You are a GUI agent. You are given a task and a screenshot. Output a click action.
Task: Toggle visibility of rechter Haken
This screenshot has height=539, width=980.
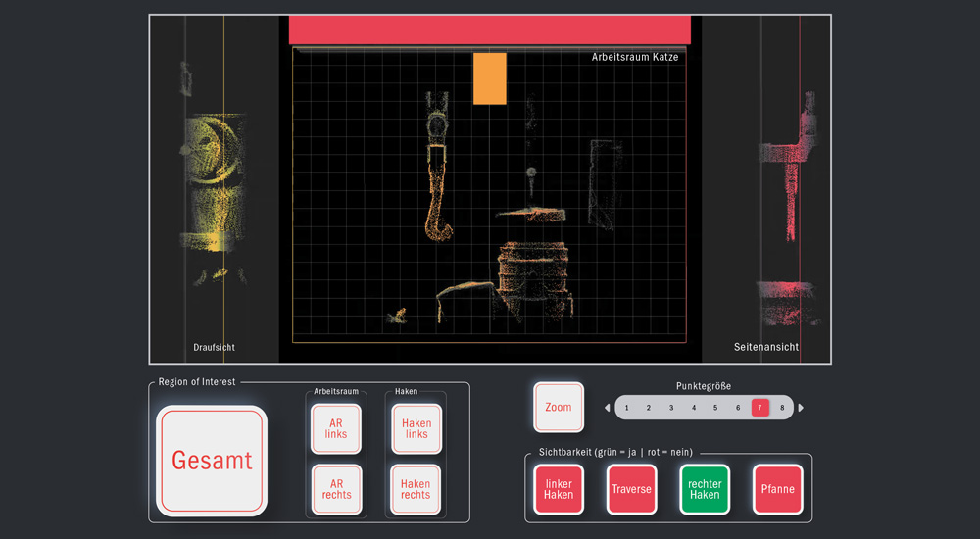tap(705, 489)
